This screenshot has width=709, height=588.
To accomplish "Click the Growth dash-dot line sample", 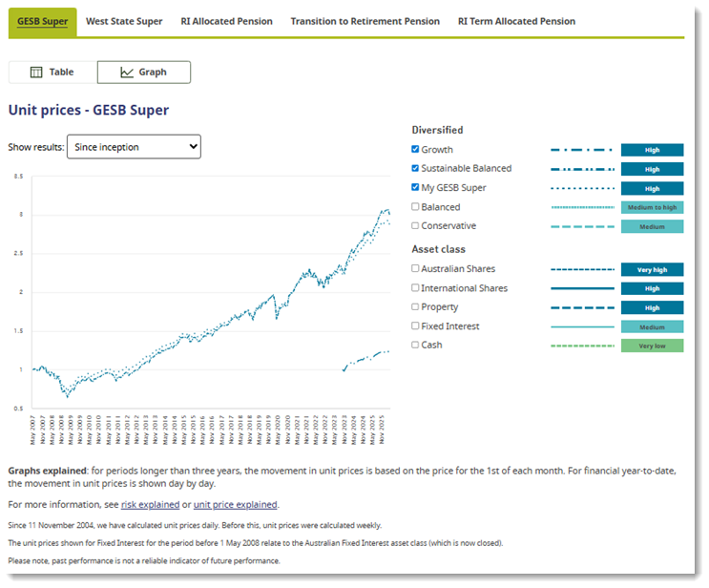I will point(582,150).
